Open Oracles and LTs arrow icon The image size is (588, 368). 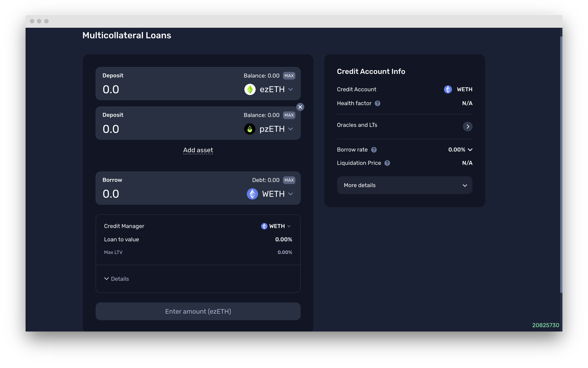tap(467, 126)
